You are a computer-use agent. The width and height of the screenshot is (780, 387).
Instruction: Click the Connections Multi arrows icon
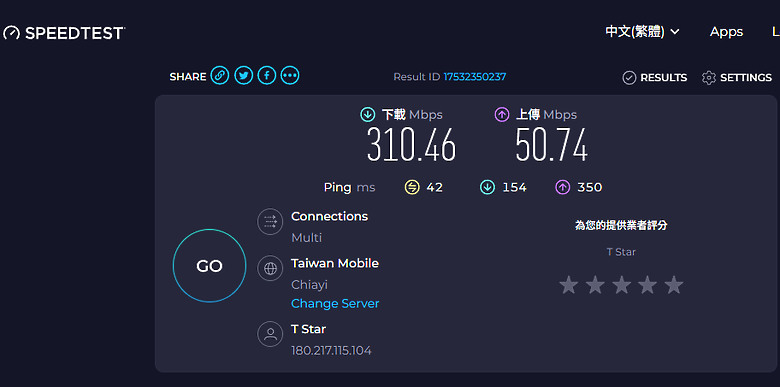[x=270, y=221]
